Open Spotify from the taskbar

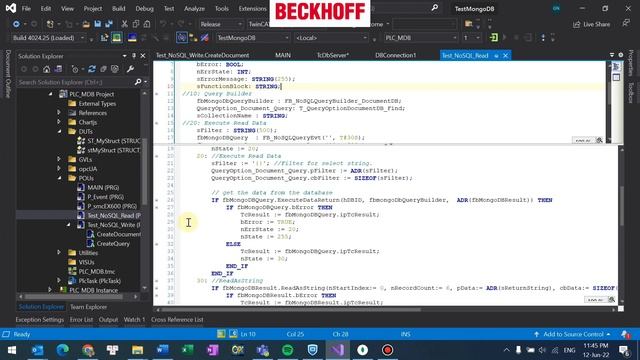288,350
